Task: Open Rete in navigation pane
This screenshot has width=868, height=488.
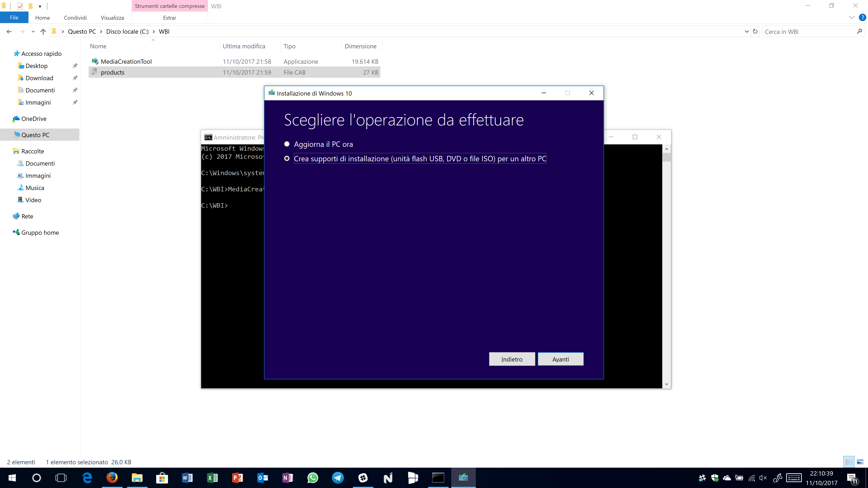Action: pyautogui.click(x=27, y=216)
